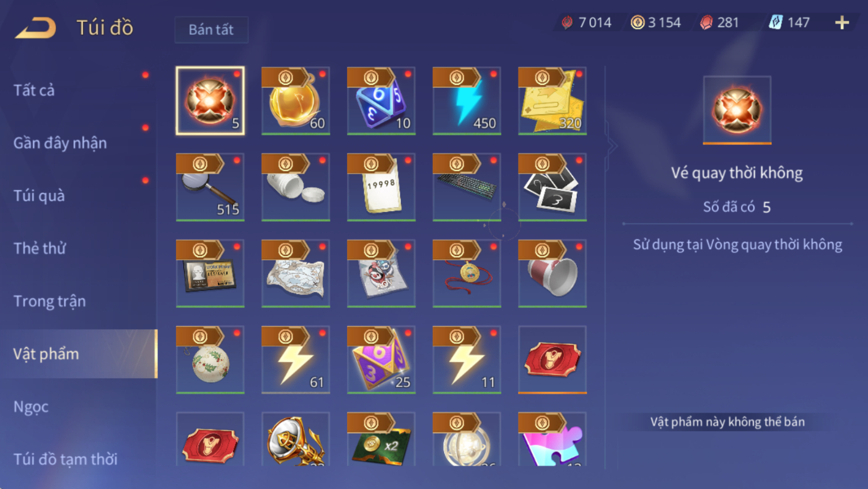Select the blue dice item with 10
The image size is (868, 489).
381,101
